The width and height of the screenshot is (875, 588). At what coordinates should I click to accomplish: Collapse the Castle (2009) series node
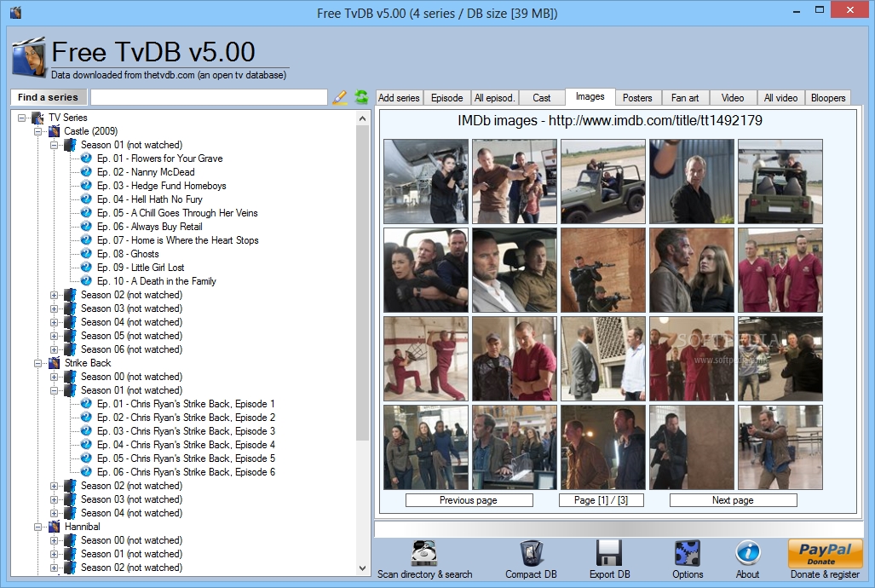click(x=38, y=131)
